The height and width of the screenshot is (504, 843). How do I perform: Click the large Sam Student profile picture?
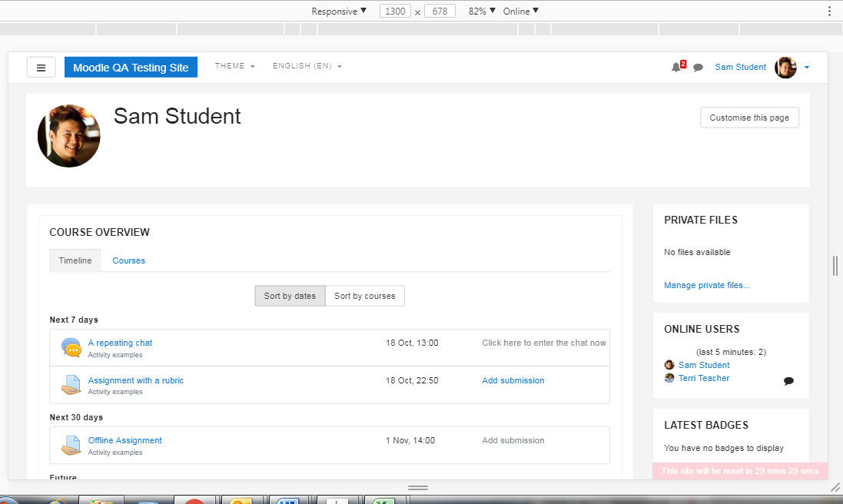(69, 136)
